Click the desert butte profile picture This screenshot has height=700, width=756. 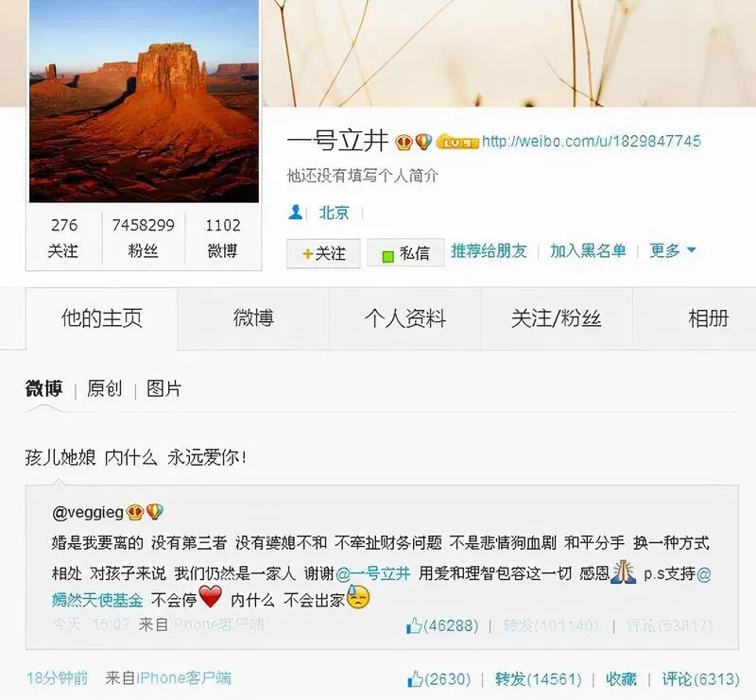145,101
